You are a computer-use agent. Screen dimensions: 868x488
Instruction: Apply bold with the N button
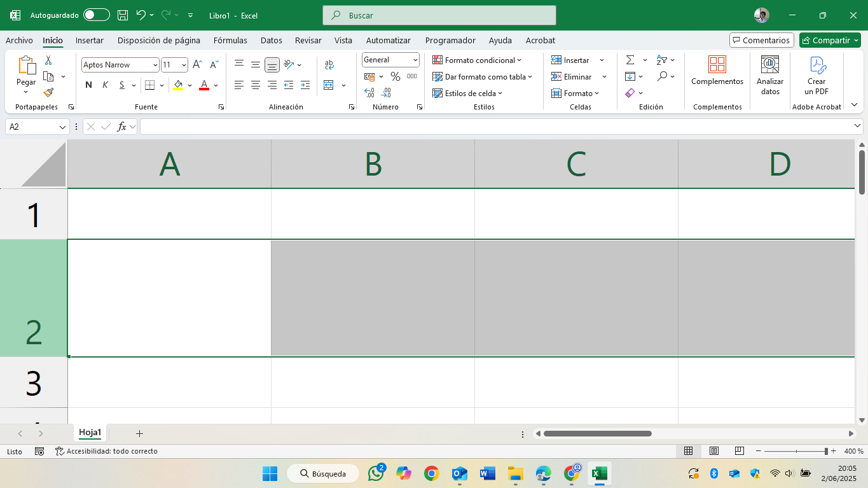(x=88, y=85)
